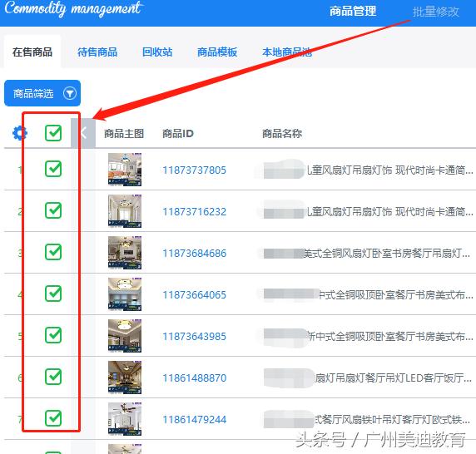Switch to the 回收站 tab
476x454 pixels.
[157, 52]
